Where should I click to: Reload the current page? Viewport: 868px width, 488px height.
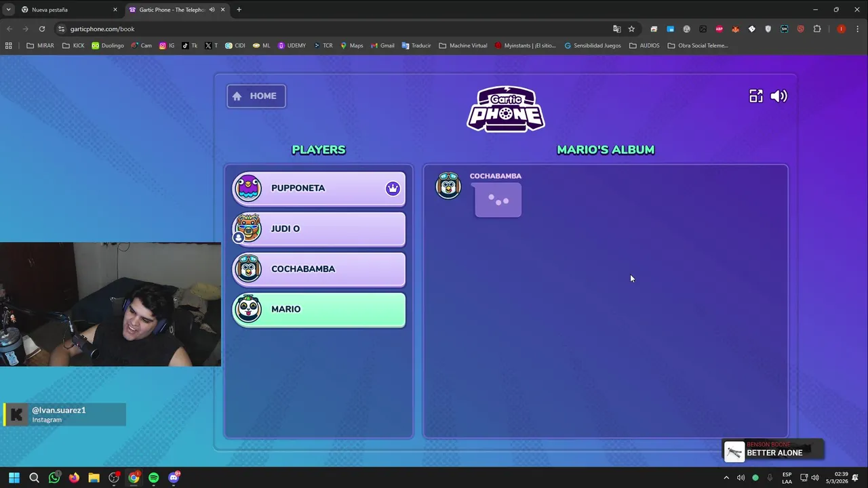42,29
